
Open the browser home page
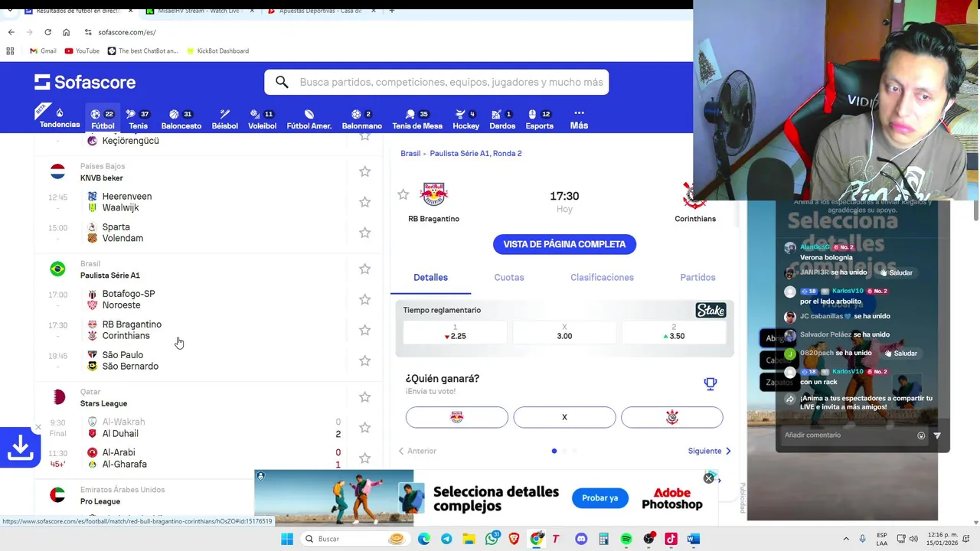tap(66, 32)
